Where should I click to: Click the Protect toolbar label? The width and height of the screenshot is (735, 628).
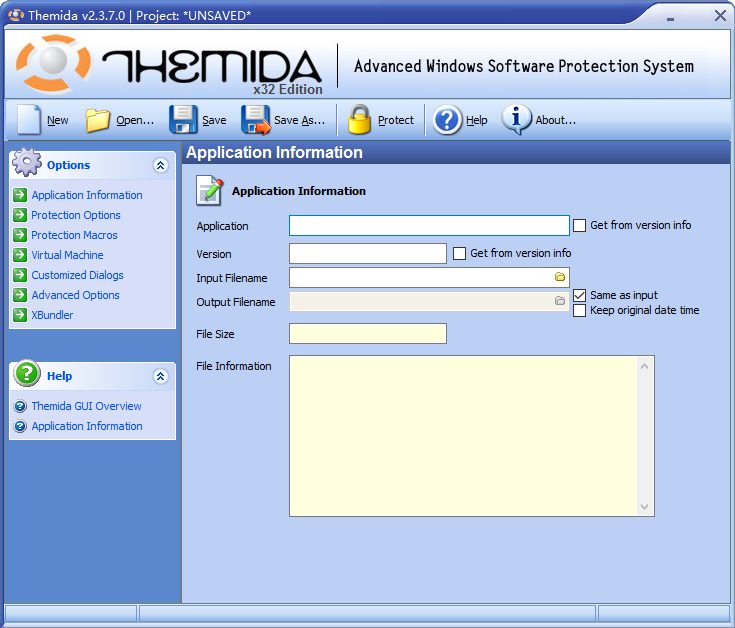click(396, 120)
